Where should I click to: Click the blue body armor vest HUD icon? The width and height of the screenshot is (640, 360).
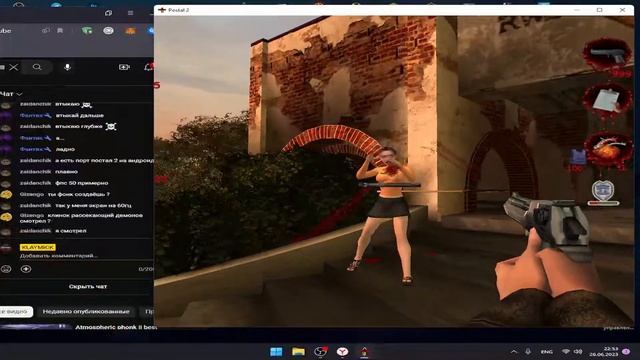click(577, 157)
